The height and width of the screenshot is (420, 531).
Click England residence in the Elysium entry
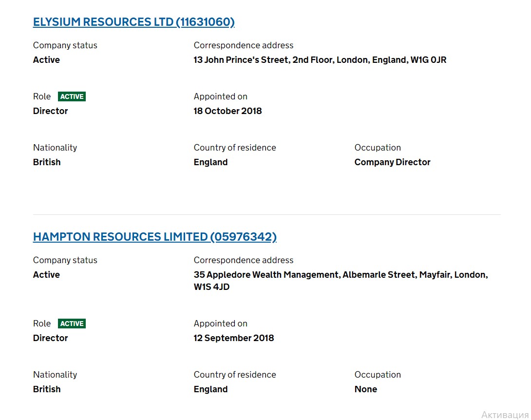[x=210, y=162]
